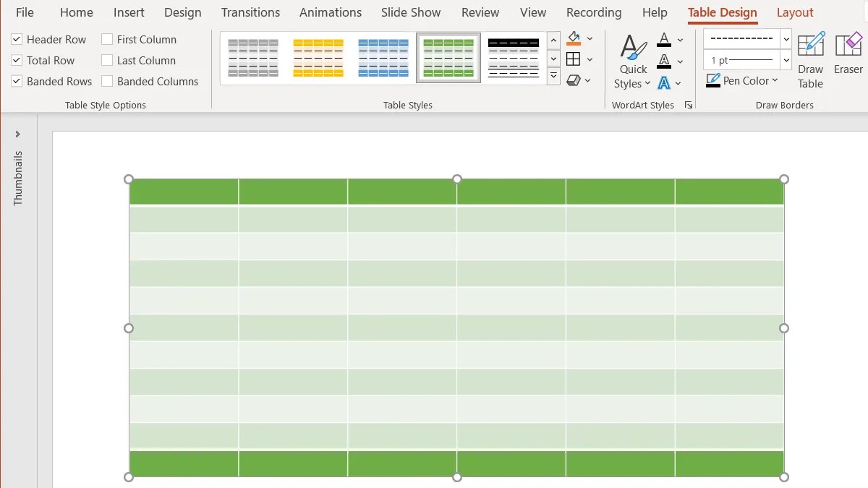The width and height of the screenshot is (868, 488).
Task: Select the green table style with header
Action: coord(448,56)
